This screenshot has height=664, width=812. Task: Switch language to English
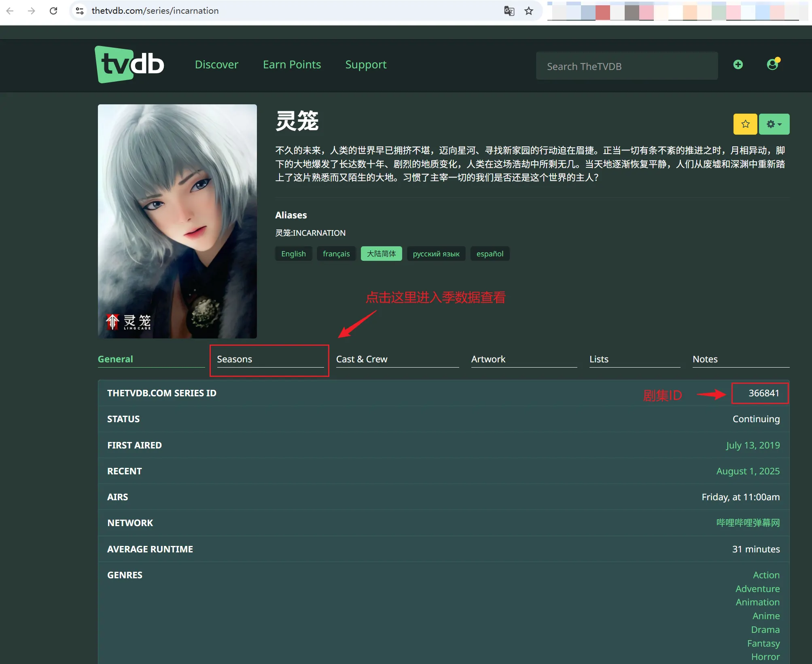tap(293, 254)
